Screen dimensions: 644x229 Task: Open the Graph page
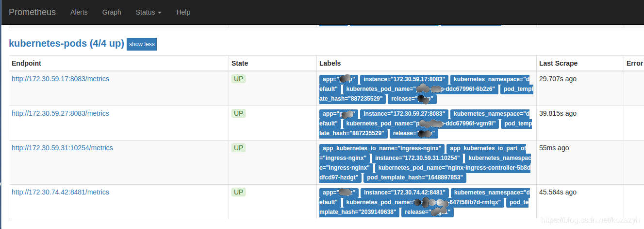[x=112, y=12]
